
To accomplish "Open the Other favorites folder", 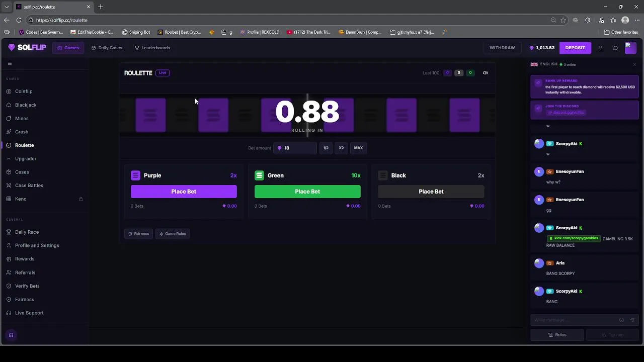I will [x=621, y=32].
